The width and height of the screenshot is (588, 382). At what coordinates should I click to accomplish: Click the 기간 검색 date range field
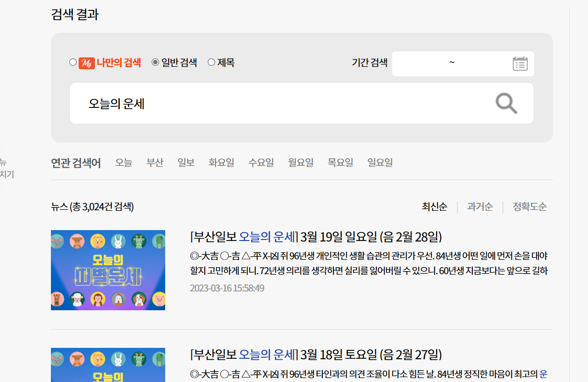pos(463,64)
